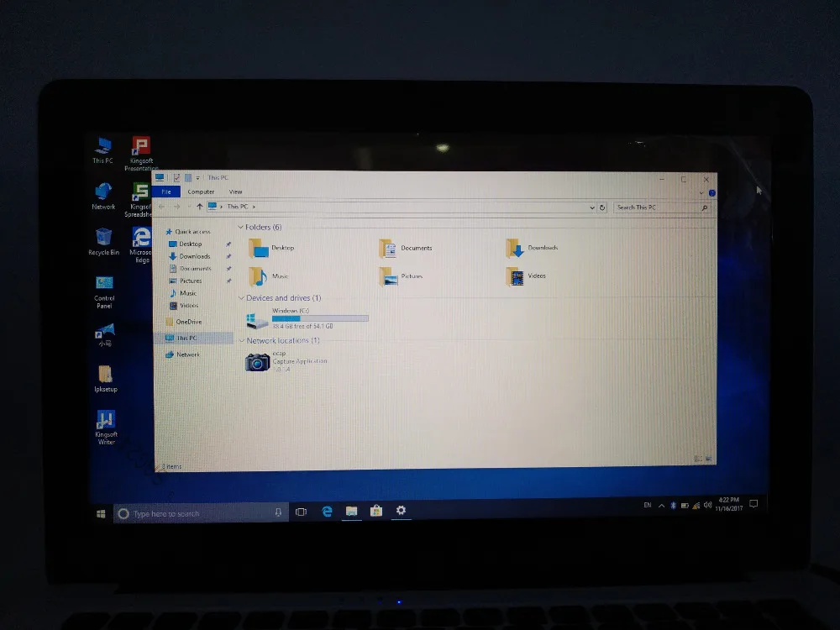This screenshot has width=840, height=630.
Task: Select the lpksetup desktop icon
Action: (x=106, y=378)
